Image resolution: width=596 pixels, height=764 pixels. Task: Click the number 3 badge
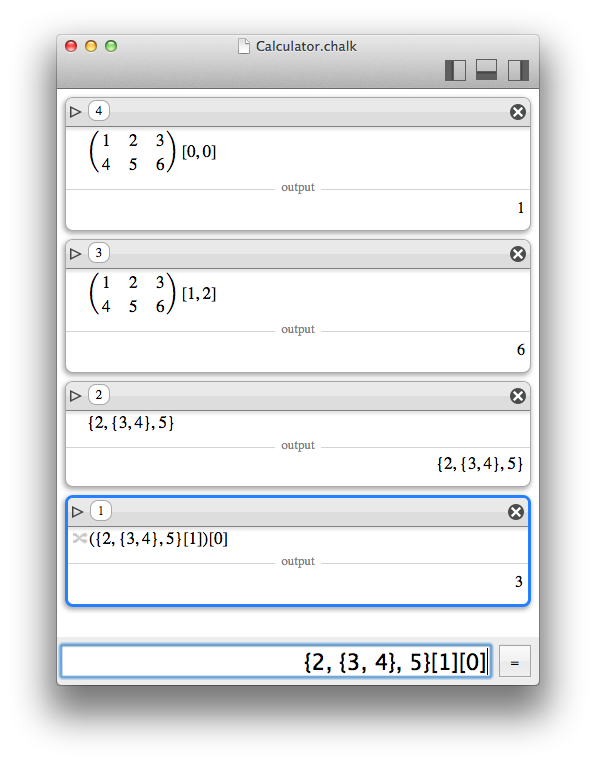[x=98, y=253]
